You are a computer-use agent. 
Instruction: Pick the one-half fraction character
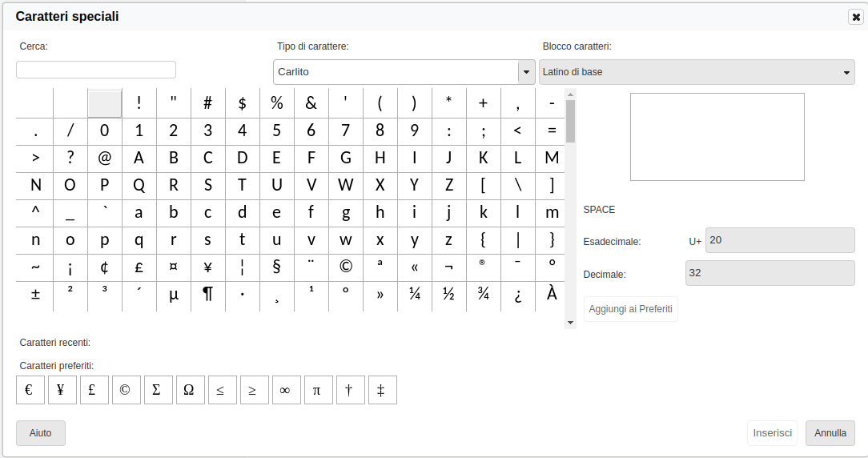click(x=448, y=294)
